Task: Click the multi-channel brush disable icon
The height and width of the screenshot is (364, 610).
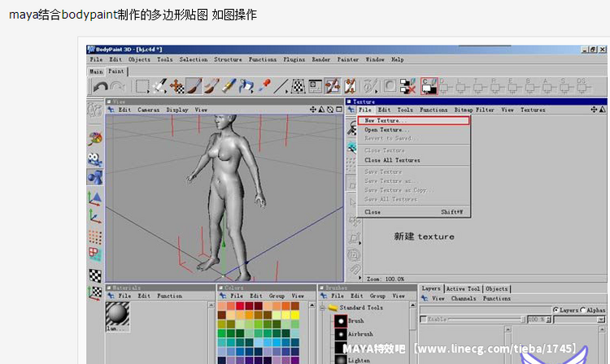Action: tap(407, 87)
